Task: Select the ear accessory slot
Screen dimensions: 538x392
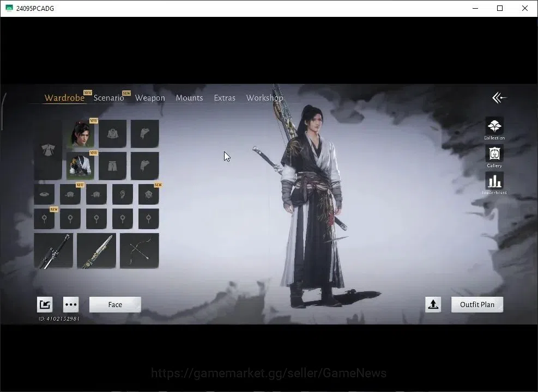Action: 123,194
